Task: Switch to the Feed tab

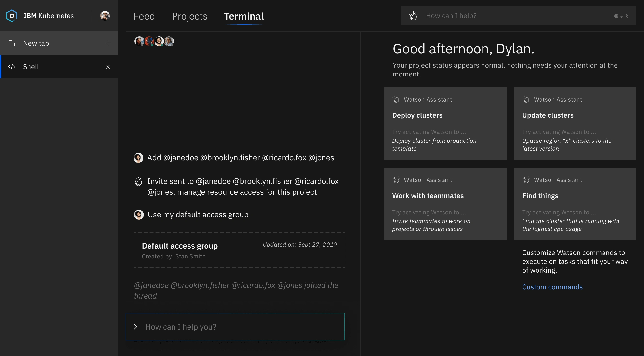Action: [x=144, y=16]
